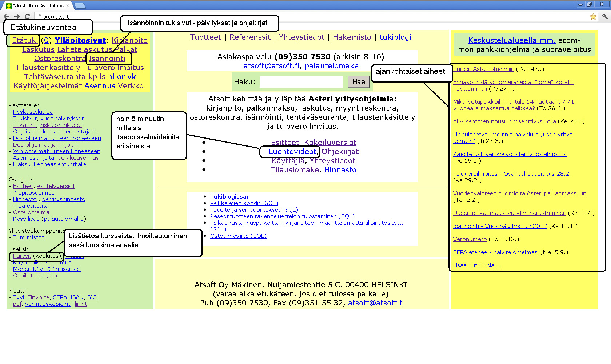Viewport: 611px width, 364px height.
Task: Open the Esitteet link in center list
Action: tap(285, 143)
